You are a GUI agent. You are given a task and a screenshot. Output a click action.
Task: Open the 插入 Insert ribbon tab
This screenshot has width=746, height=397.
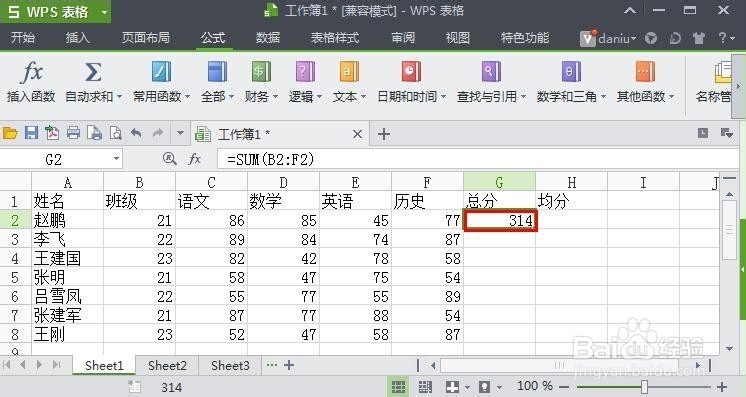point(77,38)
